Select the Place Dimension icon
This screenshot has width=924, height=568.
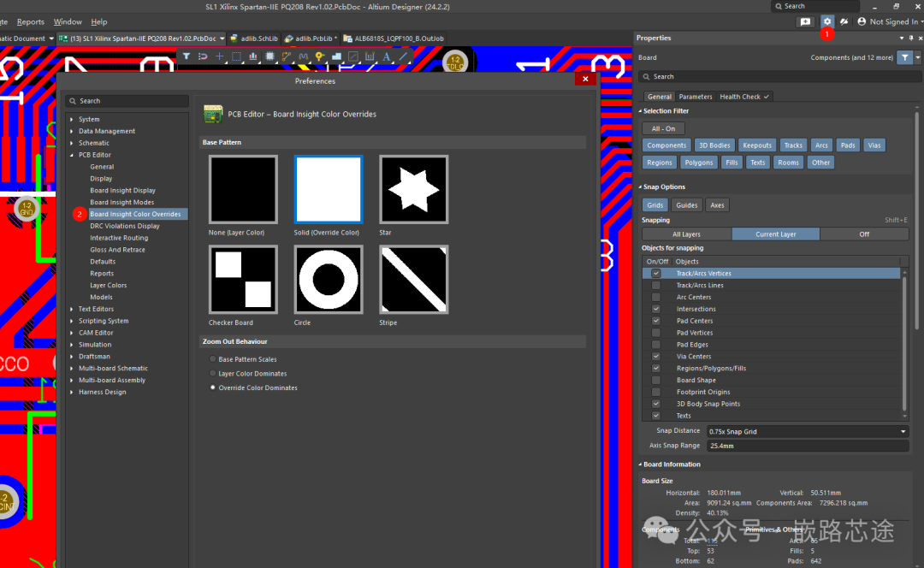tap(370, 56)
